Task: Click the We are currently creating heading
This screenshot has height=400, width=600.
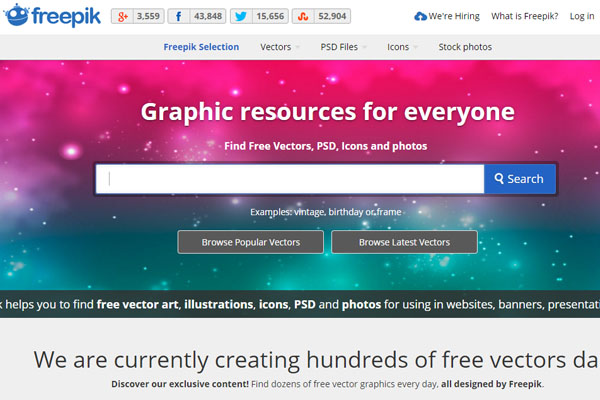Action: (316, 360)
